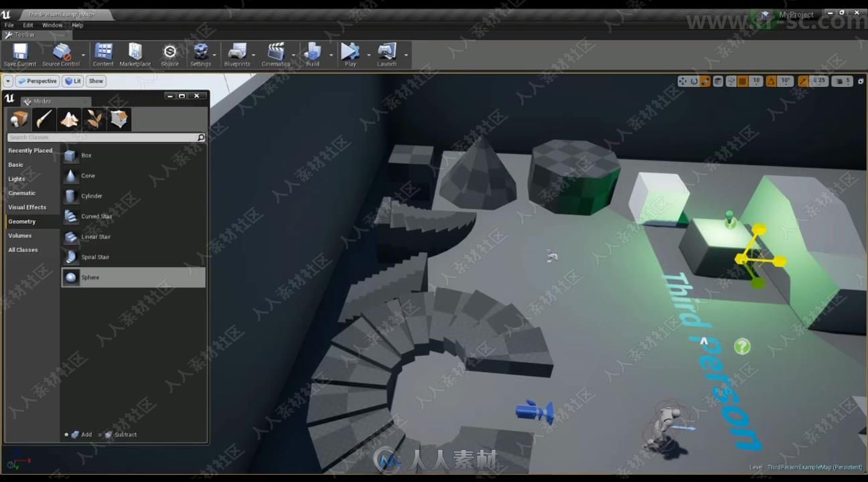The height and width of the screenshot is (482, 868).
Task: Open the Content browser toolbar icon
Action: pos(103,52)
